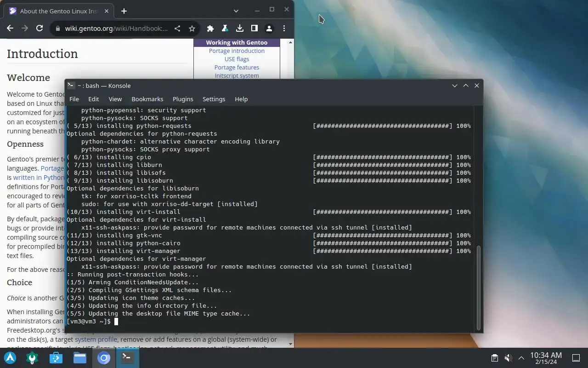Click the terminal prompt line [vm3@vm3 ~]$

89,321
